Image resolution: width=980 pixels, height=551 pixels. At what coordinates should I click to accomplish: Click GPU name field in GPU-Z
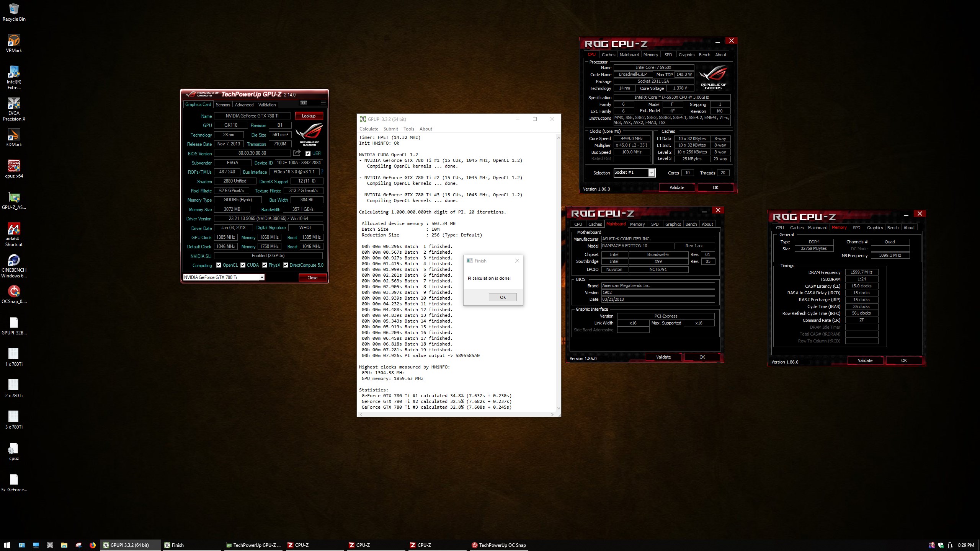(252, 116)
